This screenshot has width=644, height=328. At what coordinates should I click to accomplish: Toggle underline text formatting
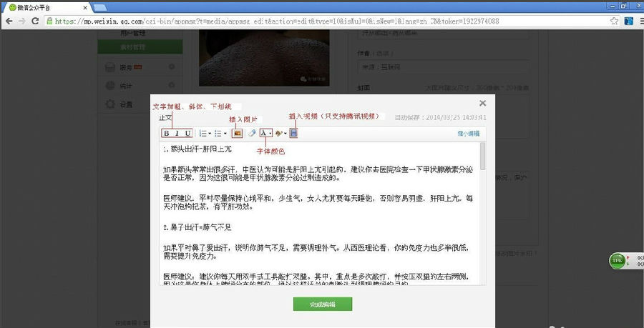pyautogui.click(x=187, y=134)
